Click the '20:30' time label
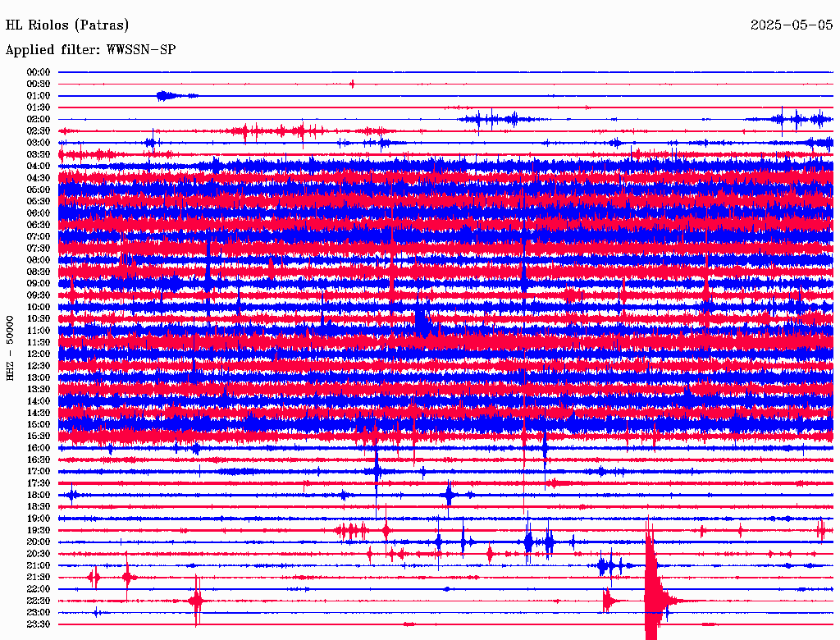 click(x=39, y=554)
